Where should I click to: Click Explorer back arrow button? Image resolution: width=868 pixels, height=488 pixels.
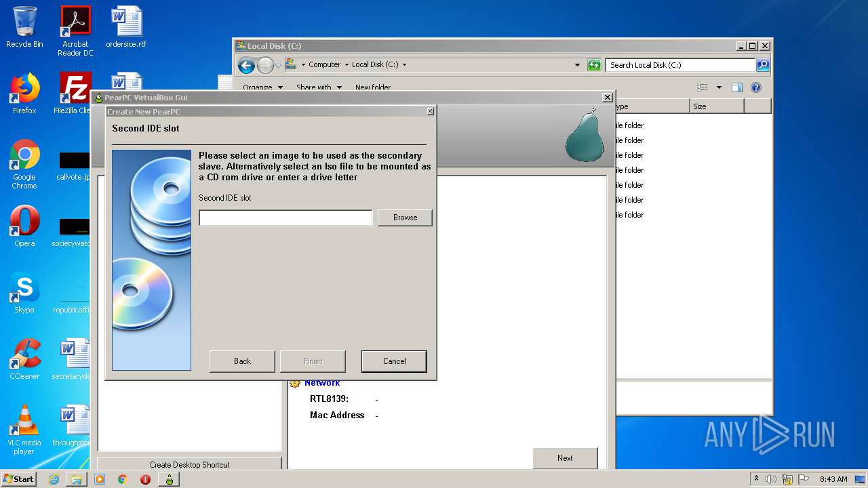click(246, 65)
